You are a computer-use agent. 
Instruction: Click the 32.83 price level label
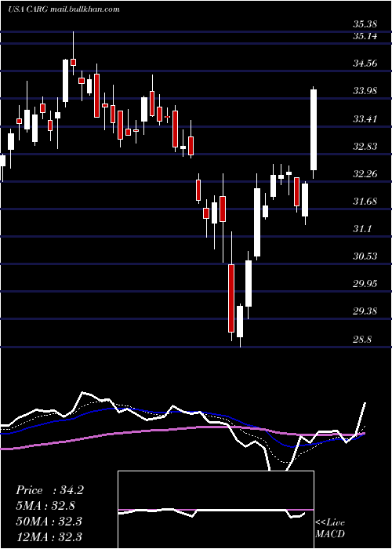point(365,147)
